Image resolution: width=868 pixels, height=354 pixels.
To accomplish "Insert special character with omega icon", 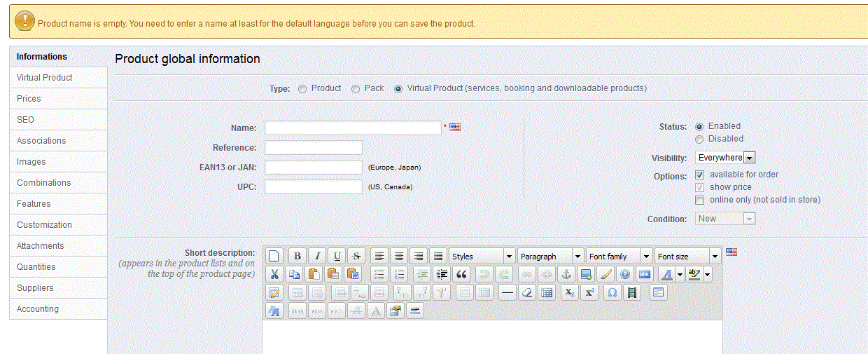I will click(x=612, y=293).
